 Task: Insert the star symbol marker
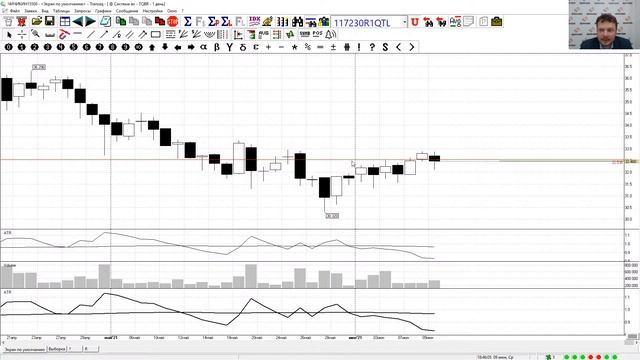pos(294,47)
